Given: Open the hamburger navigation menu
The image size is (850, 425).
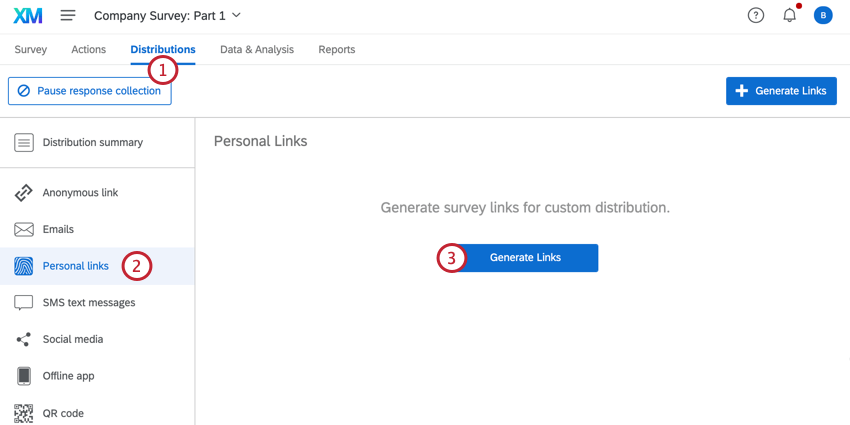Looking at the screenshot, I should coord(68,16).
